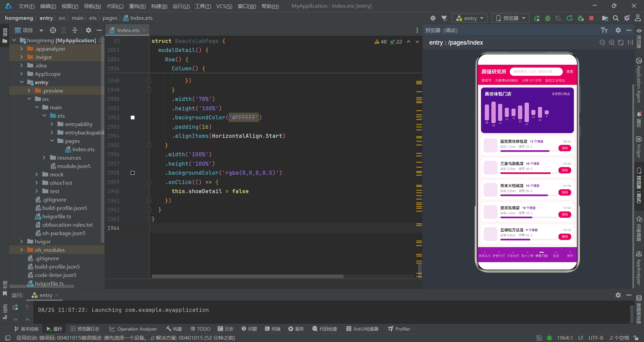The width and height of the screenshot is (644, 342).
Task: Open Operation Analyzer tool window
Action: pyautogui.click(x=133, y=329)
